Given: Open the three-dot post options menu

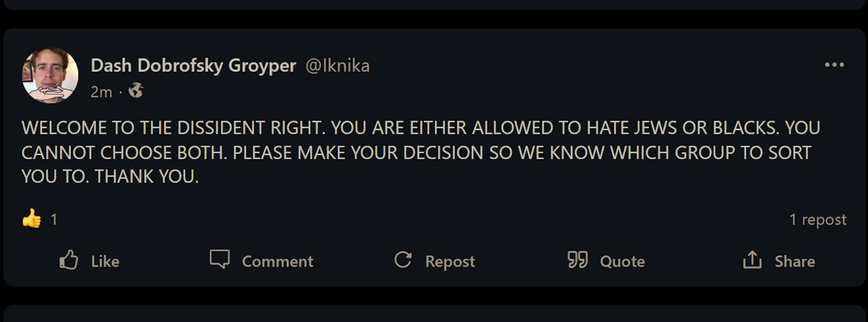Looking at the screenshot, I should [x=834, y=65].
